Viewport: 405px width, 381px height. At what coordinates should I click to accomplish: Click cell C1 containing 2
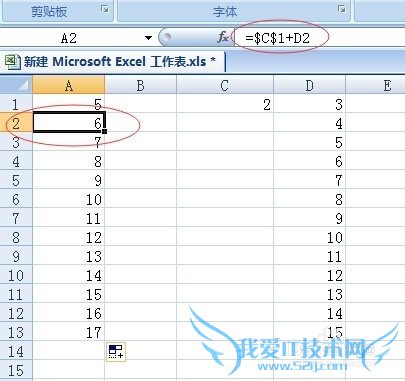coord(225,104)
